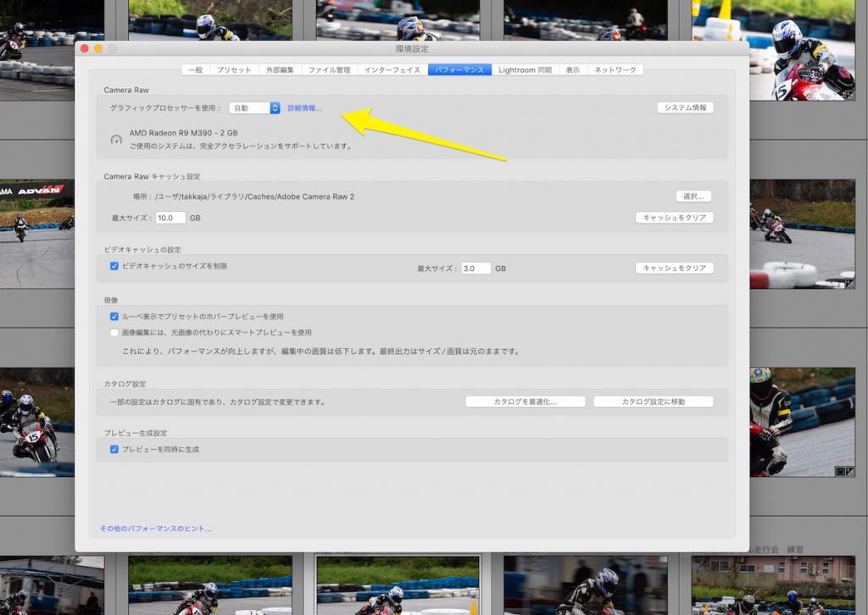Select the 外部編集 tab

click(280, 69)
